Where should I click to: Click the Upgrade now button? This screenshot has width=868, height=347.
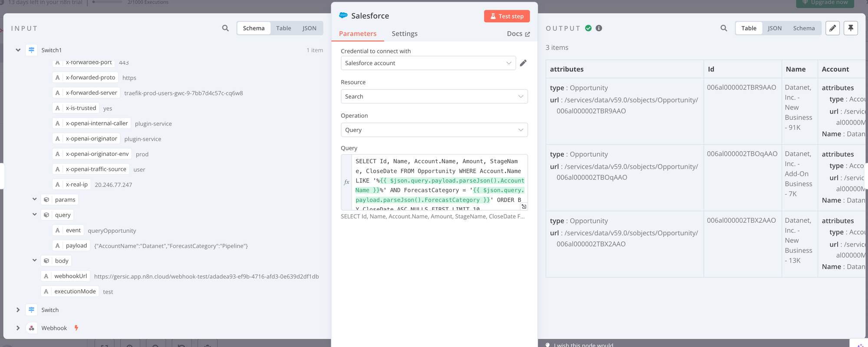pyautogui.click(x=825, y=3)
